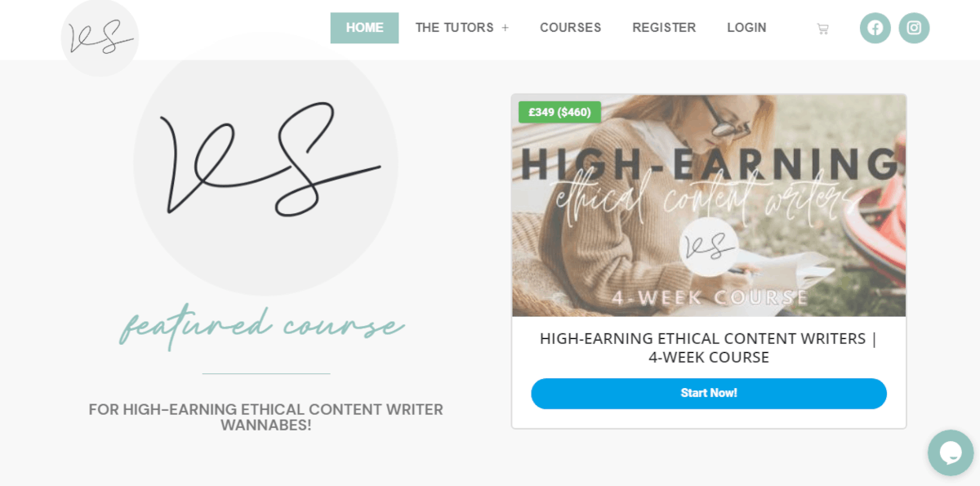Click the For High-Earning Ethical Content Writer Wannabes text
The height and width of the screenshot is (486, 980).
tap(266, 417)
